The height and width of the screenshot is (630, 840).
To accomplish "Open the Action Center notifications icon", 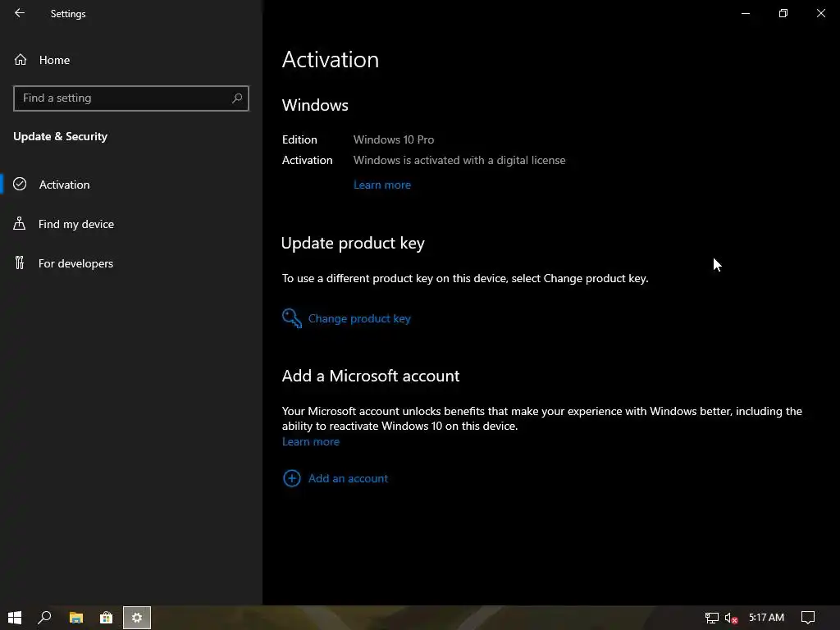I will 808,618.
